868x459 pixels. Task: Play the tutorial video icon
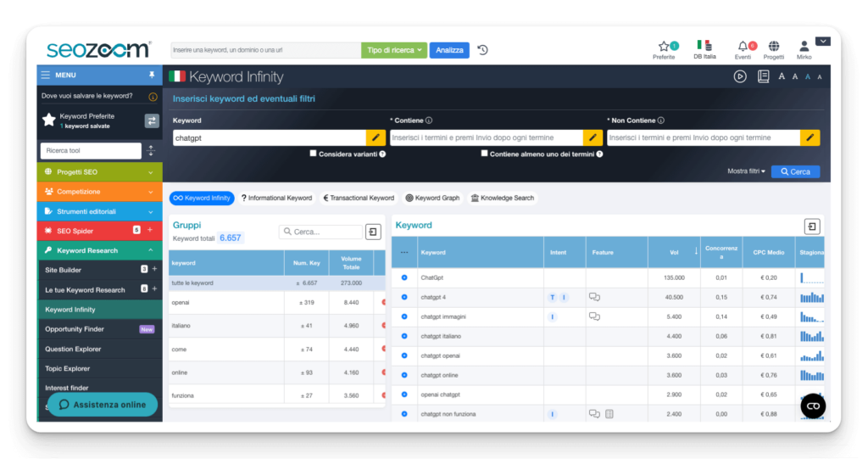740,76
